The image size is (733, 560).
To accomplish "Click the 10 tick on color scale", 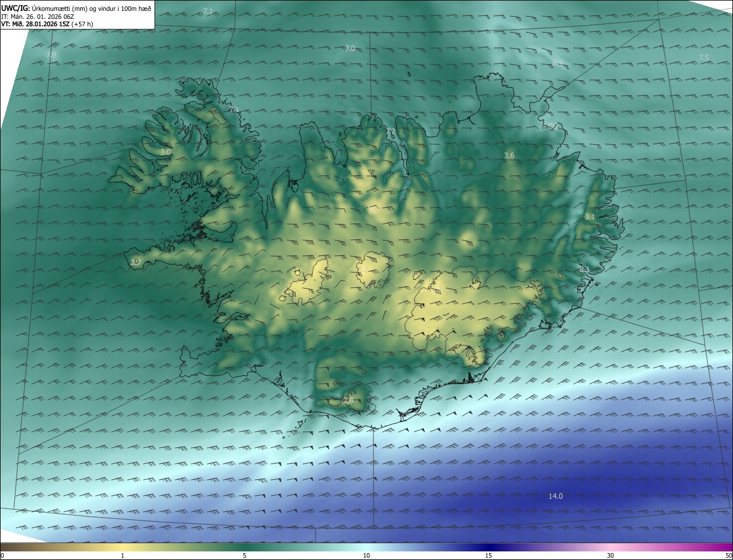I will [366, 555].
